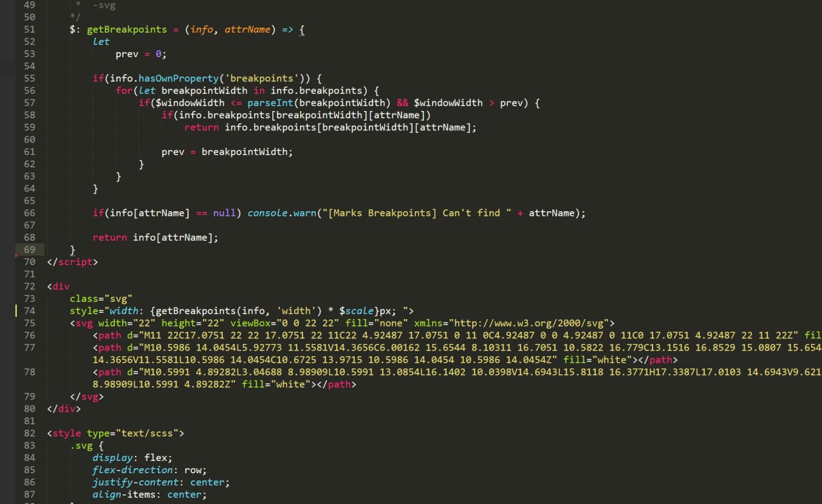Click the 'for' keyword on line 56
This screenshot has width=822, height=504.
(x=124, y=91)
